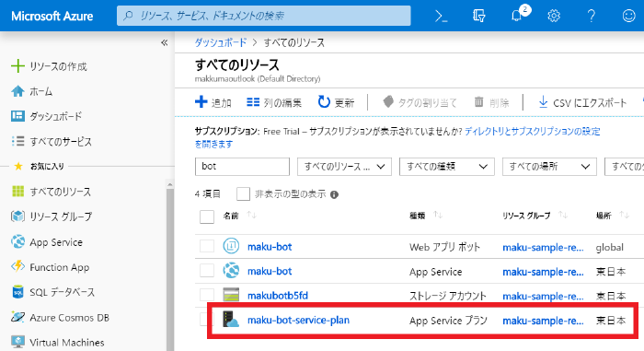The width and height of the screenshot is (644, 351).
Task: Click the green plus Create resource icon
Action: [x=17, y=65]
